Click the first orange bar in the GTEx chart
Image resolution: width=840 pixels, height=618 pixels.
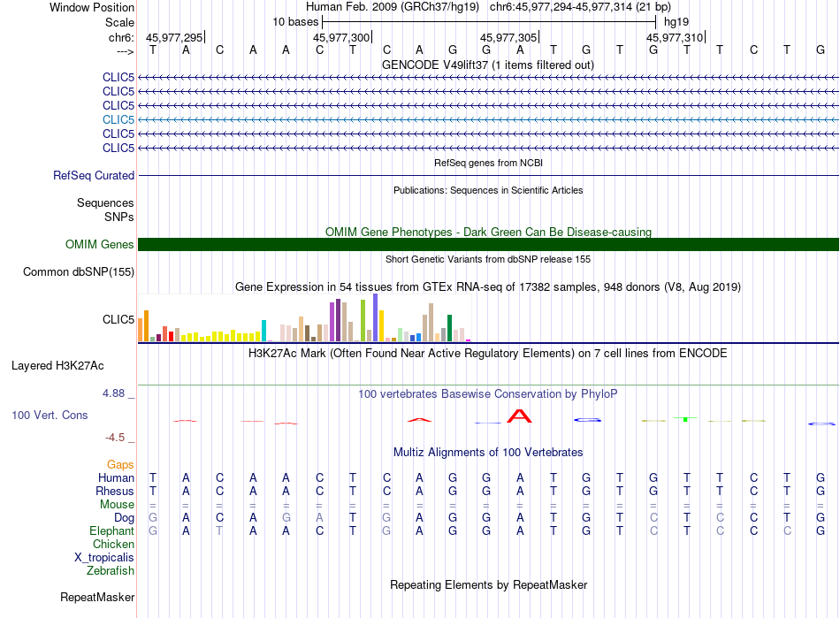[141, 329]
